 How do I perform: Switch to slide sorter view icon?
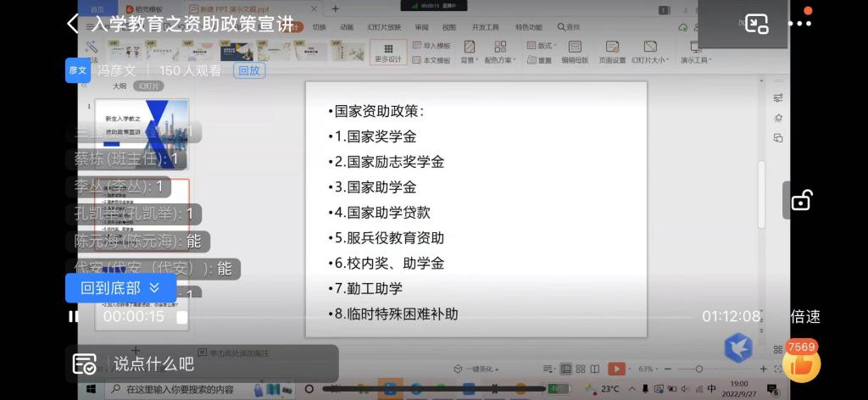[x=580, y=369]
